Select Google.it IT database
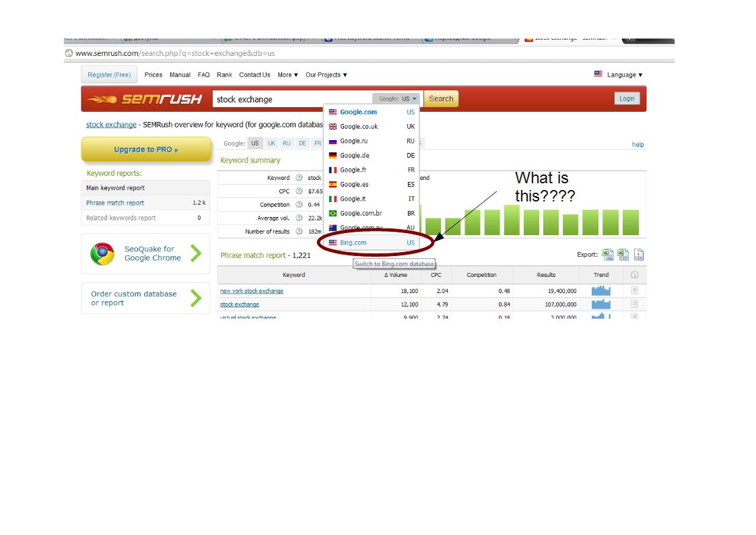756x535 pixels. pos(371,199)
